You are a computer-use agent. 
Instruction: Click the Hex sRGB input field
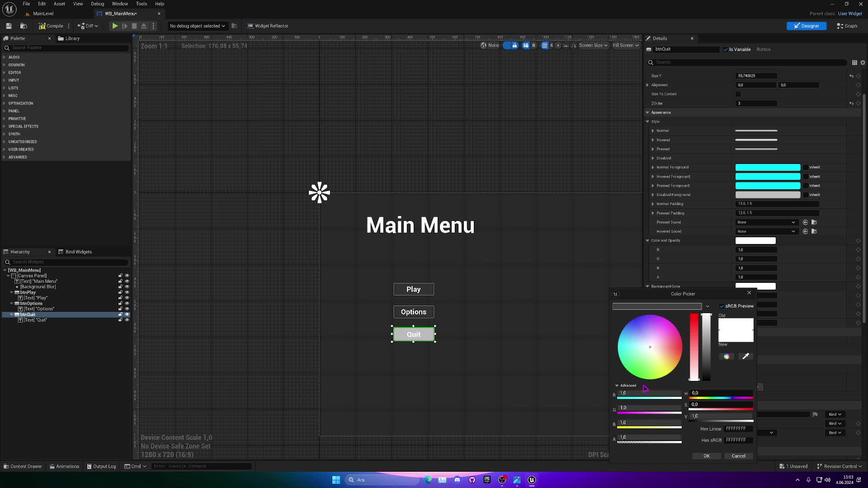click(739, 440)
